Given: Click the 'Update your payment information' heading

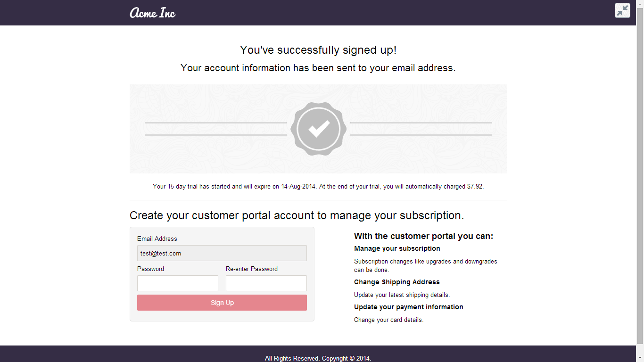Looking at the screenshot, I should pos(409,307).
